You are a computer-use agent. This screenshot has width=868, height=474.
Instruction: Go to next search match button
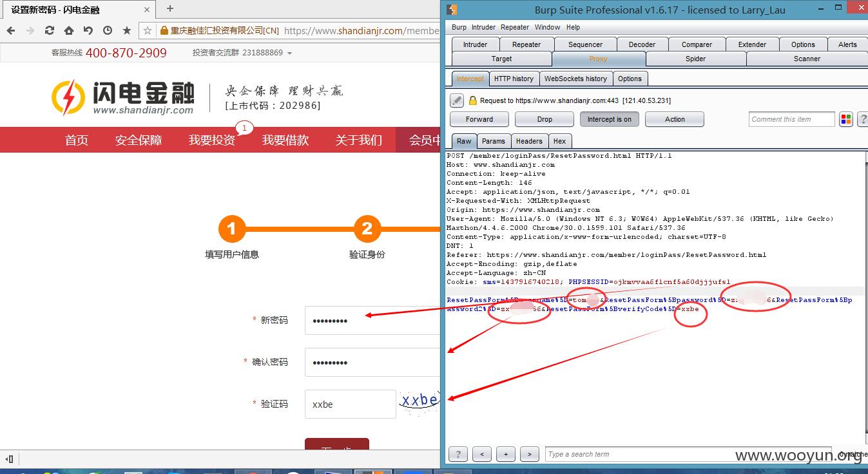point(530,454)
